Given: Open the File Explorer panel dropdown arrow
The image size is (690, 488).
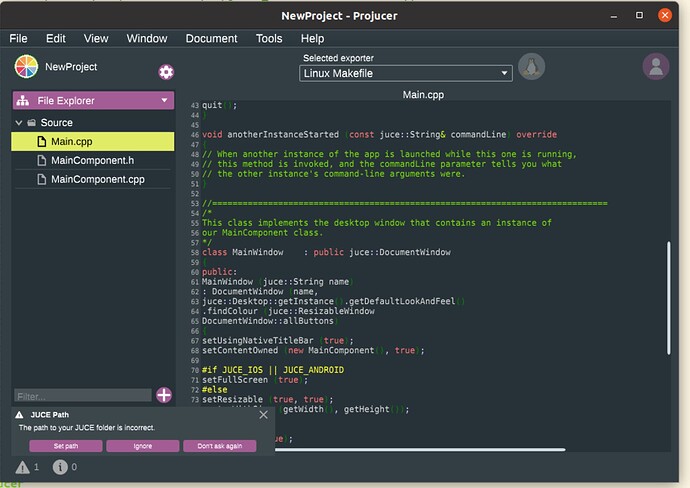Looking at the screenshot, I should [164, 100].
